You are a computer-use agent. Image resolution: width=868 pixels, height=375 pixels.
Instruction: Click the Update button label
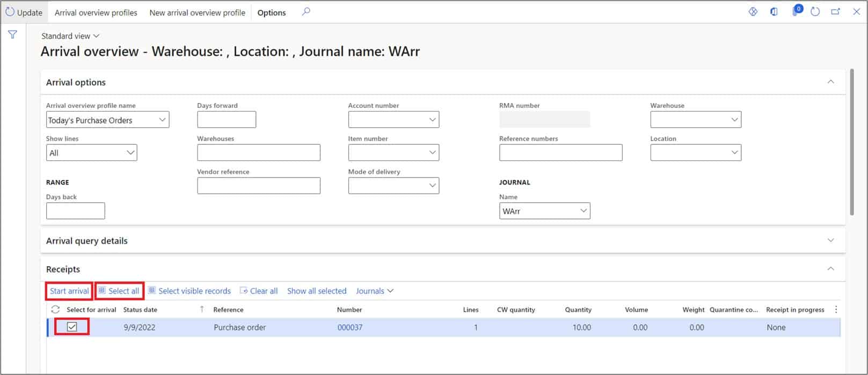(x=30, y=12)
